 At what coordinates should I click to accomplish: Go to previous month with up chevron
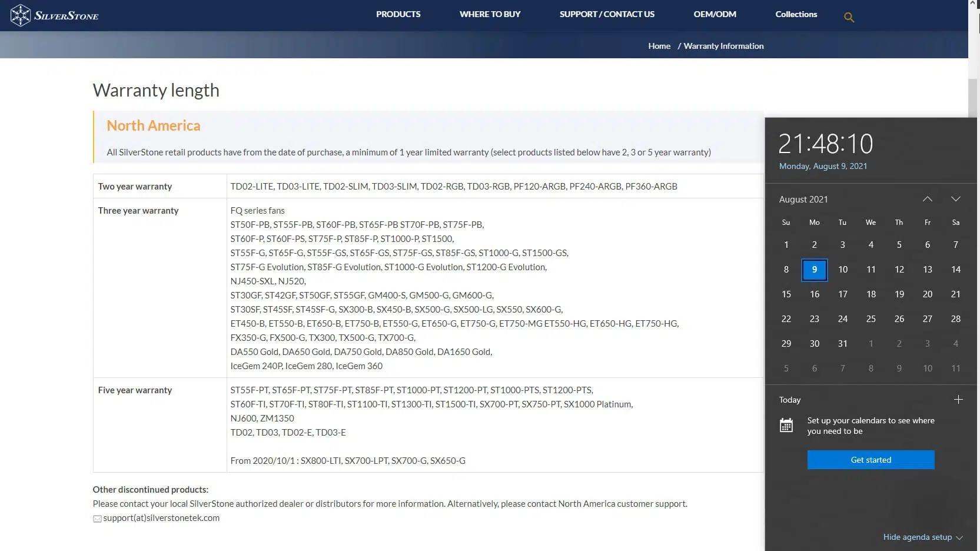(x=928, y=199)
